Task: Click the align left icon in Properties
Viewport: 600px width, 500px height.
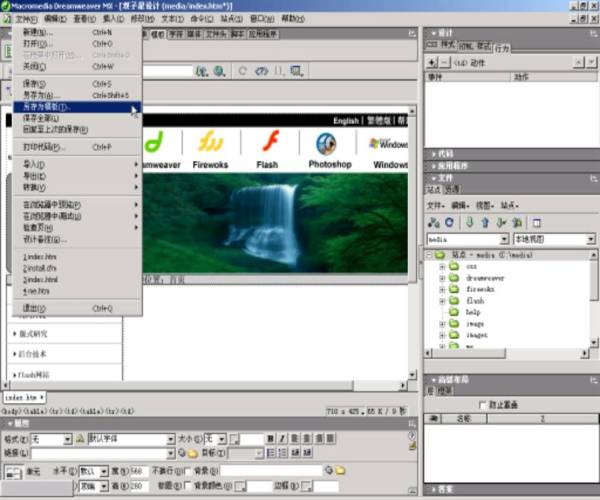Action: (295, 438)
